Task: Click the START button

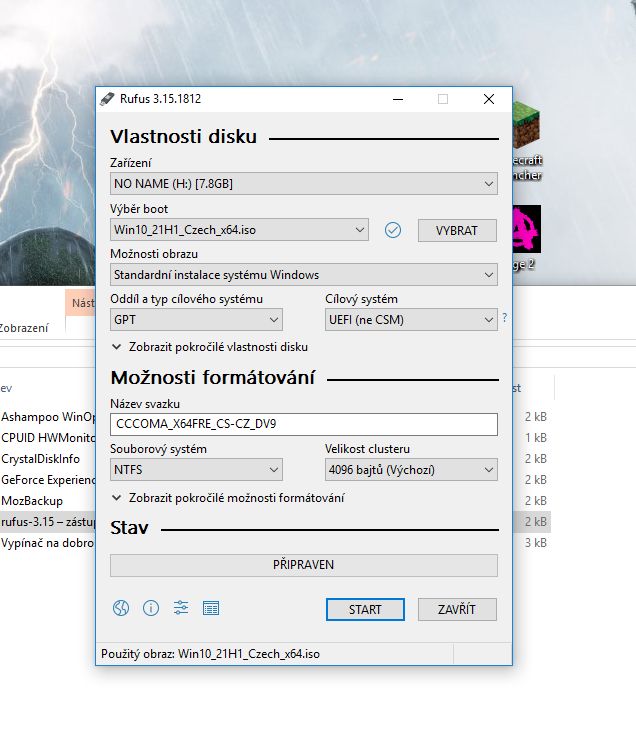Action: pyautogui.click(x=365, y=609)
